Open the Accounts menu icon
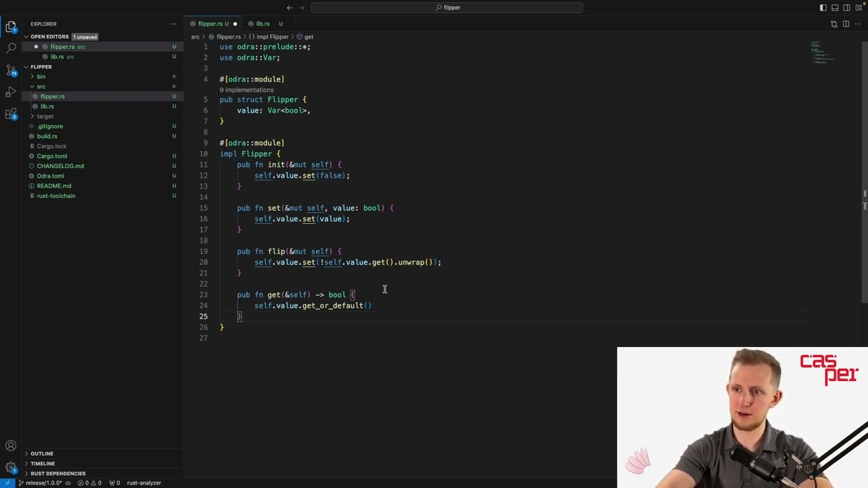The image size is (868, 488). coord(11,446)
